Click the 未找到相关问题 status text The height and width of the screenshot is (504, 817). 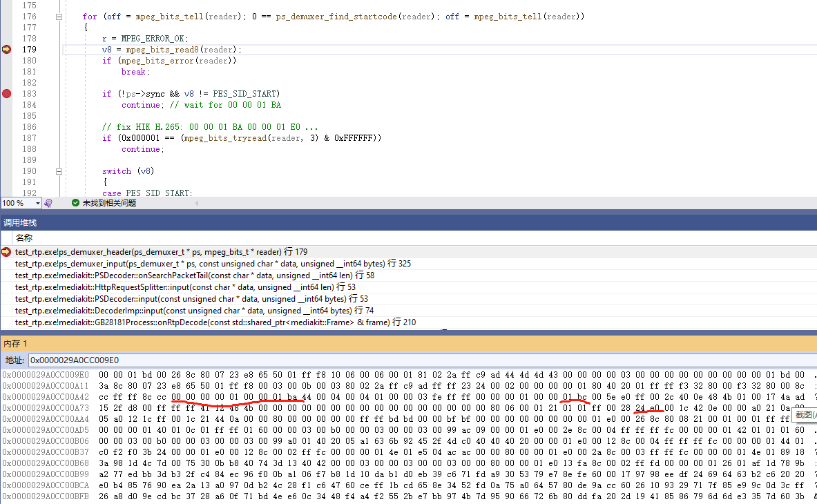109,203
